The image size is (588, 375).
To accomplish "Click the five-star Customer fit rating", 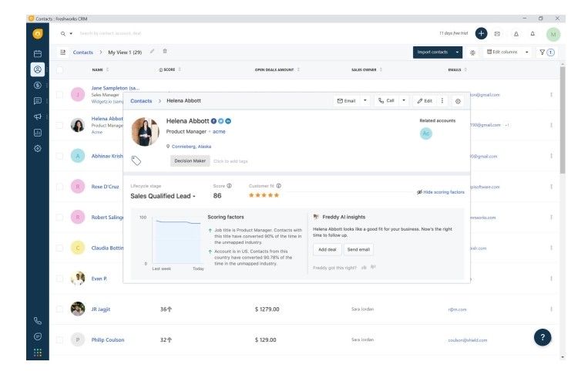I will click(x=264, y=195).
